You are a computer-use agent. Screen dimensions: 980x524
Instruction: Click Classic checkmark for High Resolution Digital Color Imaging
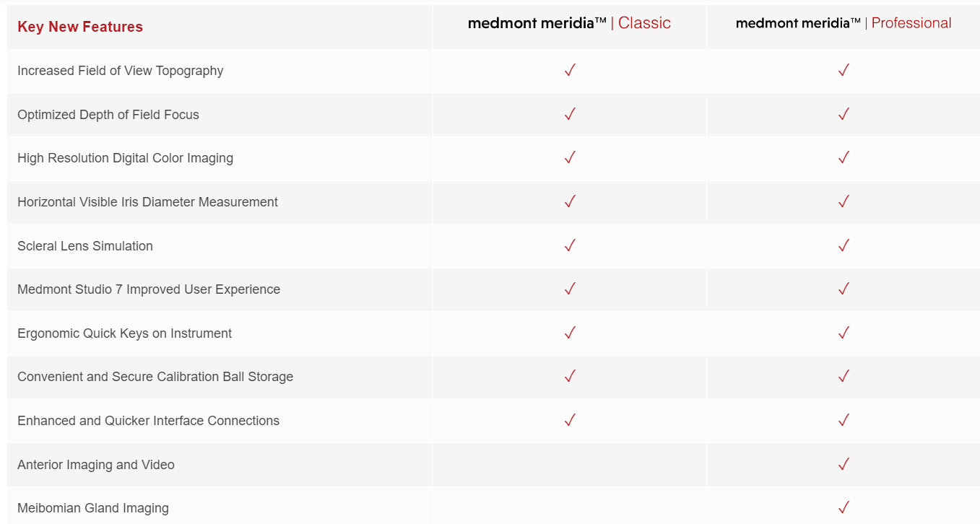(570, 157)
